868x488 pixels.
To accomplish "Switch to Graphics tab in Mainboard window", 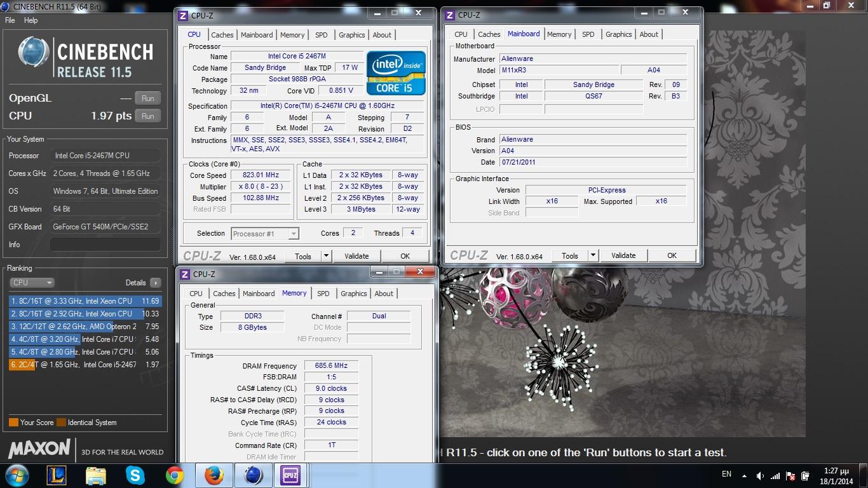I will tap(618, 34).
